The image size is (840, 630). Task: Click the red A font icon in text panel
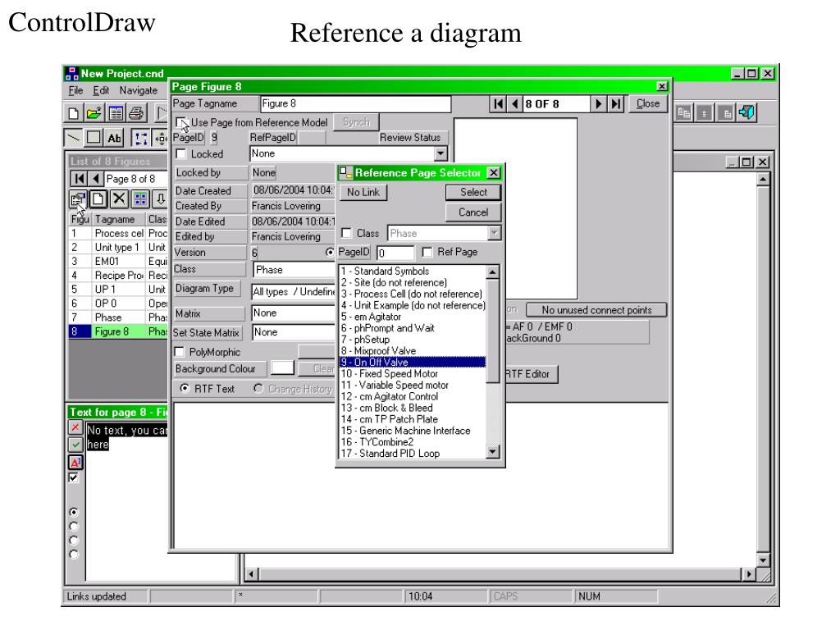(x=75, y=461)
